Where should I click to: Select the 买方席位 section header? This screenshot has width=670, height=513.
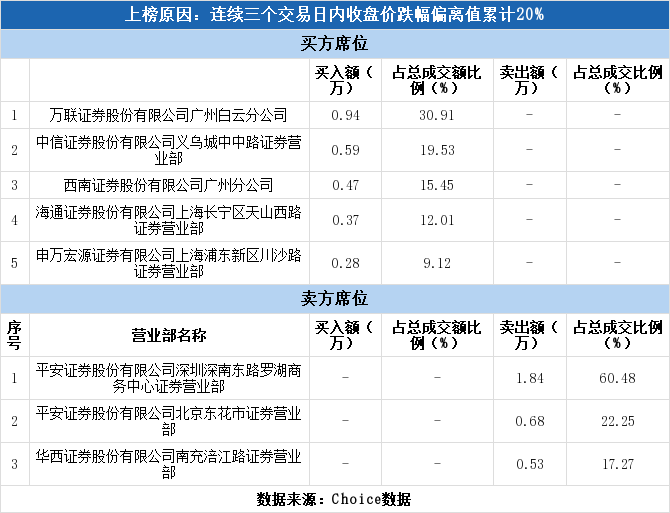(334, 44)
